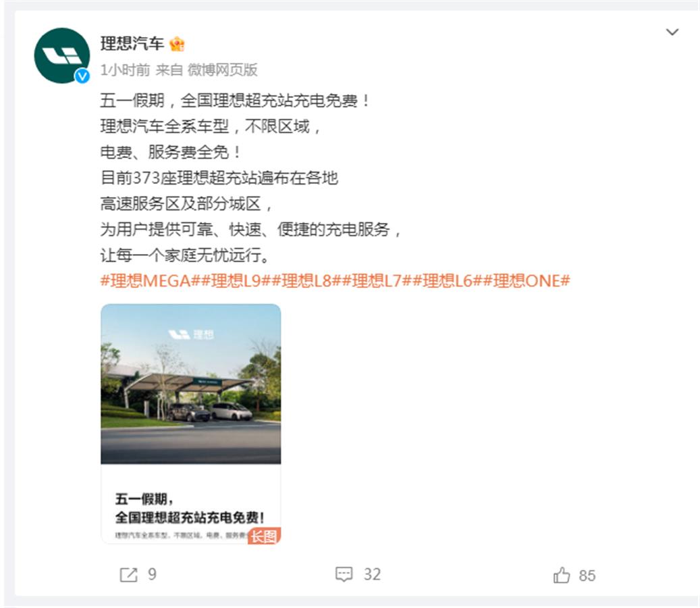This screenshot has height=608, width=700.
Task: Click the like count 85
Action: coord(587,576)
